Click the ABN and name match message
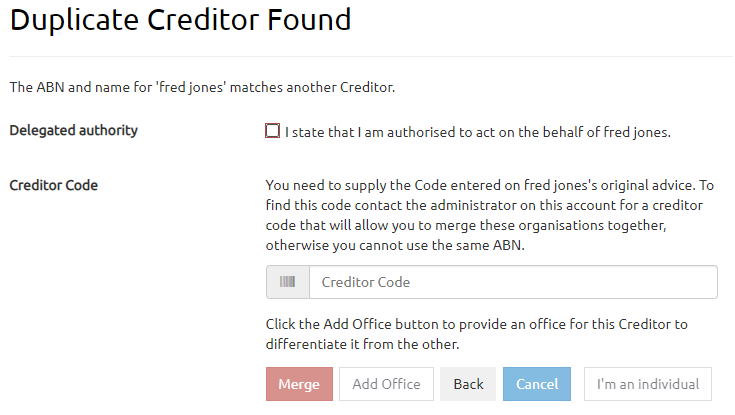Viewport: 735px width, 415px height. [202, 87]
